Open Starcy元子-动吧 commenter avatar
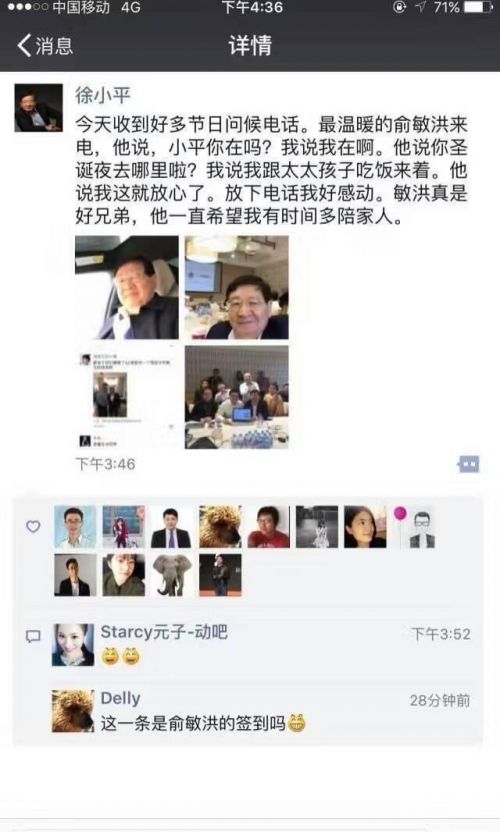 click(x=73, y=645)
